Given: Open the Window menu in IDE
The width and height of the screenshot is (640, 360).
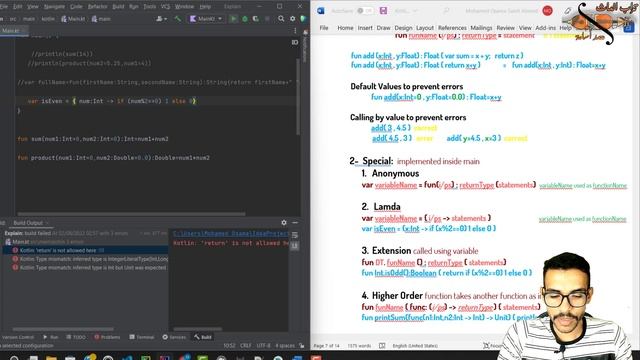Looking at the screenshot, I should [x=184, y=7].
